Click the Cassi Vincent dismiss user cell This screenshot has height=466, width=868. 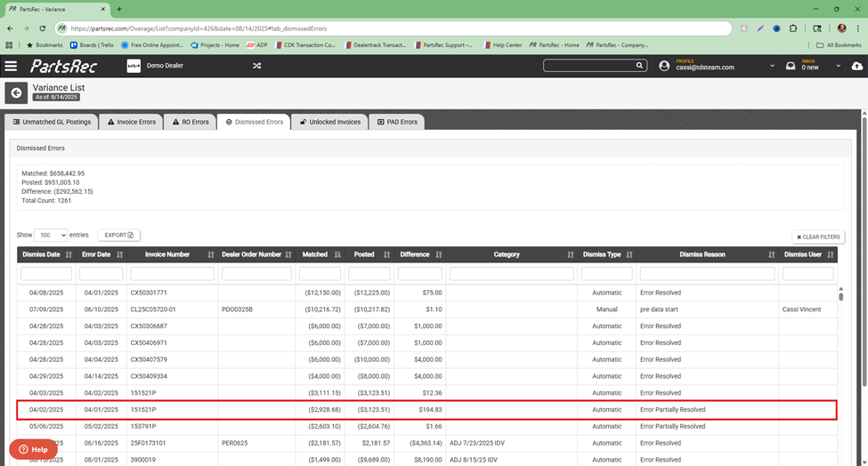pos(801,309)
